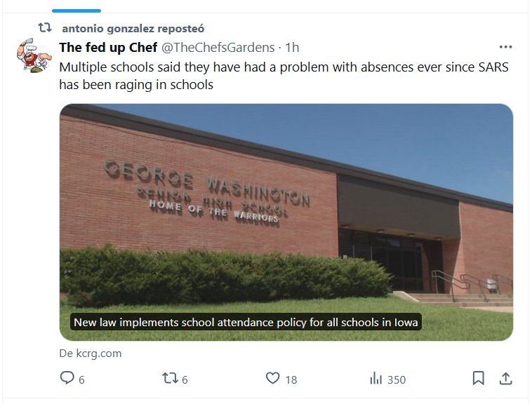Screen dimensions: 532x404
Task: Click the 350 views count
Action: tap(397, 379)
